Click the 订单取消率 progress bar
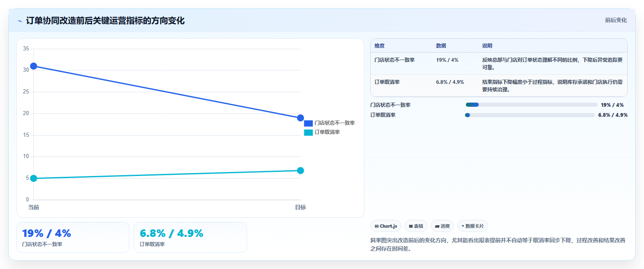The width and height of the screenshot is (644, 269). [x=530, y=115]
